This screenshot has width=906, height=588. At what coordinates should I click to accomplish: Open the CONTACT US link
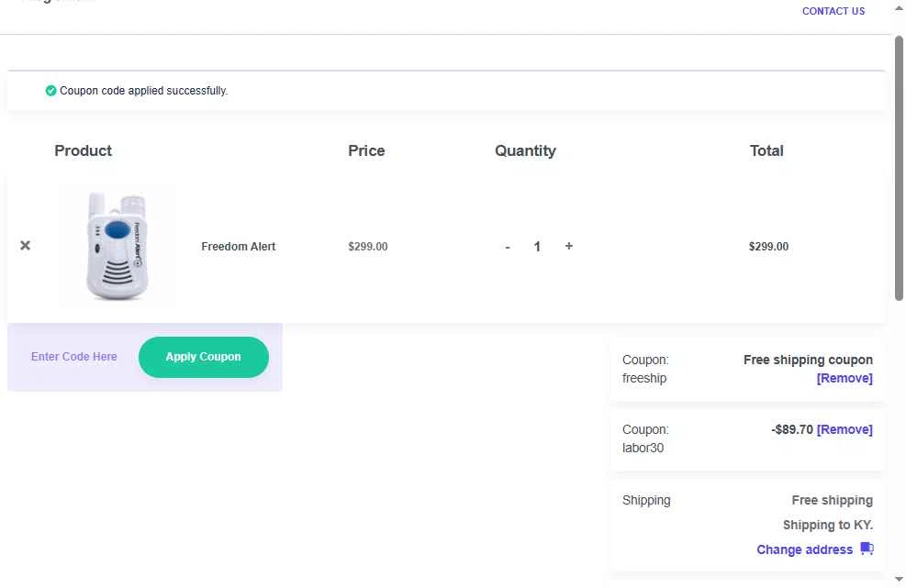(833, 11)
